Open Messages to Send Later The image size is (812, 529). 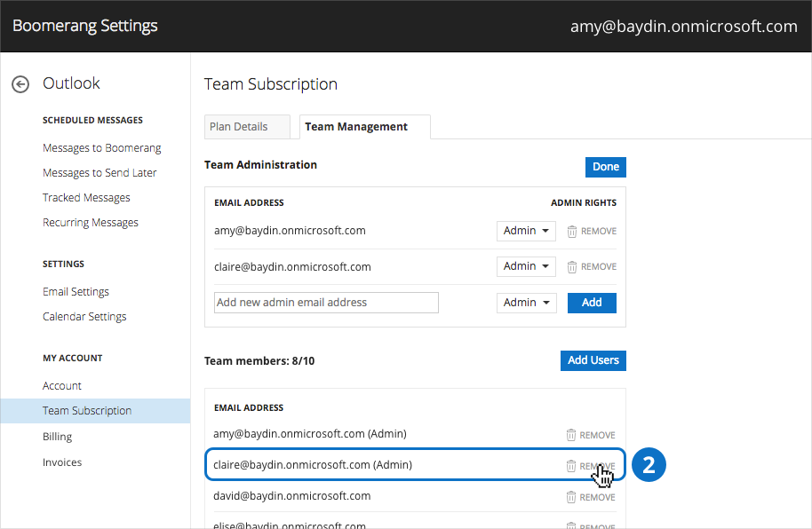pos(100,173)
